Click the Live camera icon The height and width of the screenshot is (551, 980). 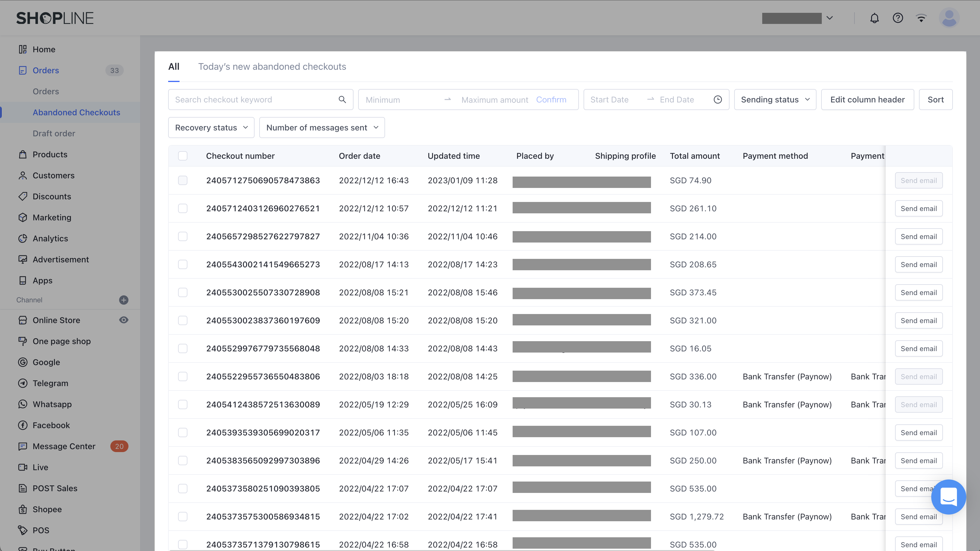pos(22,467)
